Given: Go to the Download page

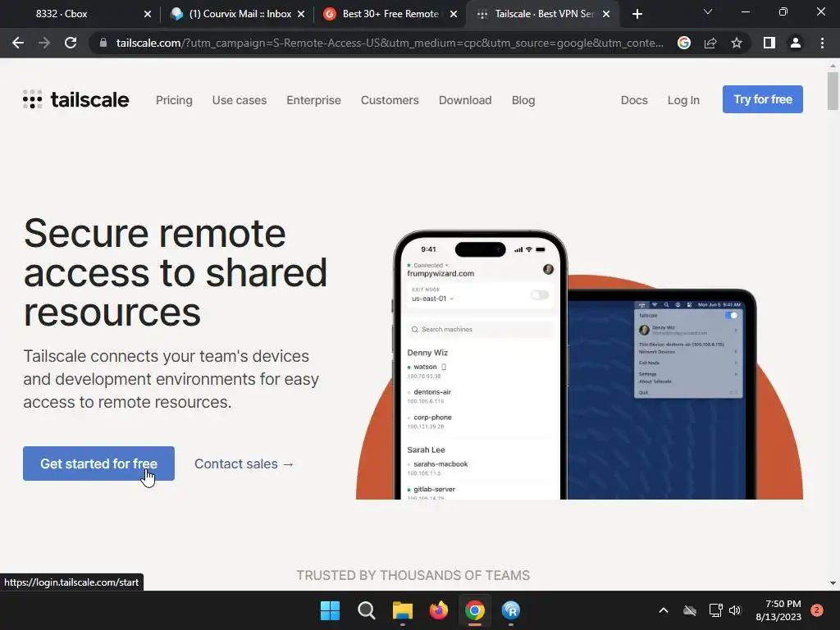Looking at the screenshot, I should click(465, 100).
